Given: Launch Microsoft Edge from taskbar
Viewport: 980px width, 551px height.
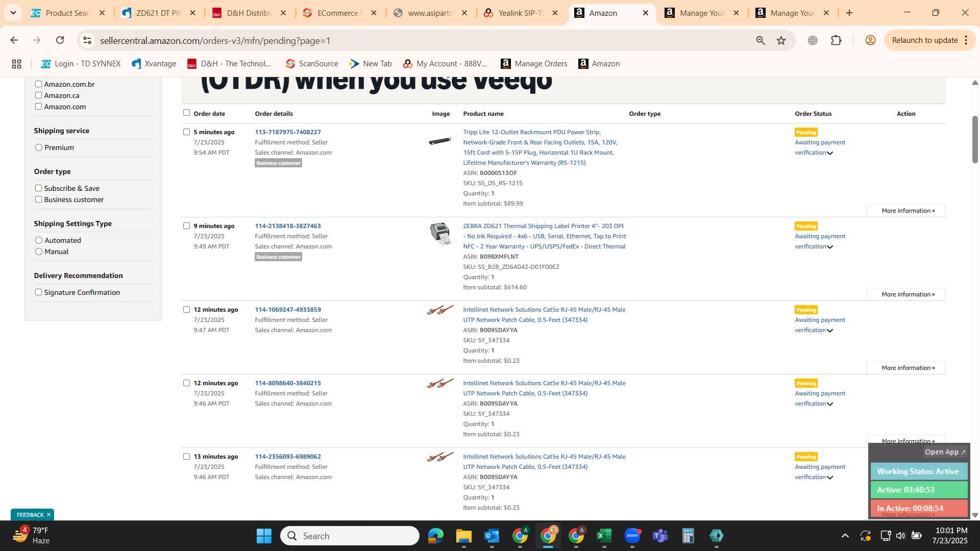Looking at the screenshot, I should click(x=435, y=536).
